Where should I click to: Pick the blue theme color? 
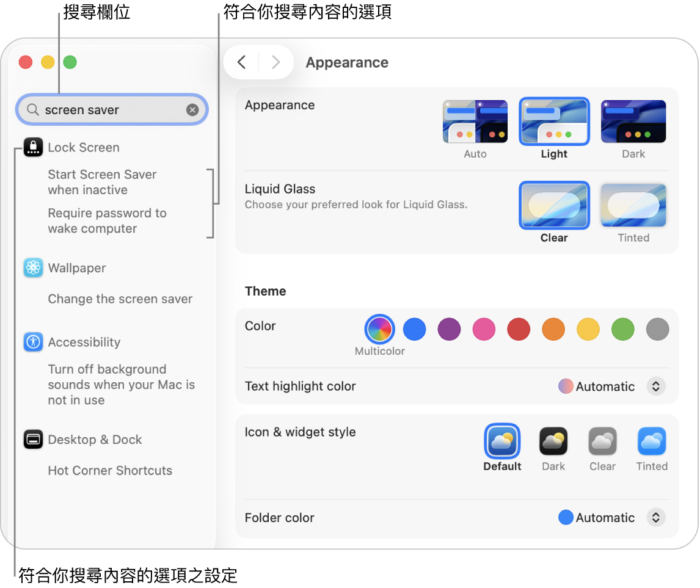[414, 329]
